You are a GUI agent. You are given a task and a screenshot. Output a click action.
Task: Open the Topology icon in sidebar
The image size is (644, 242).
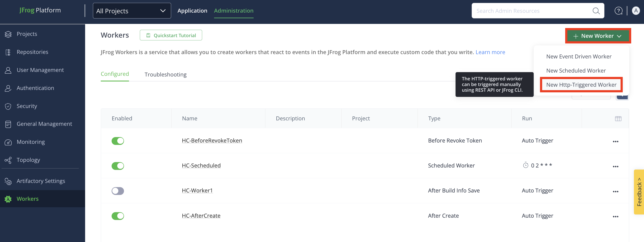[8, 160]
